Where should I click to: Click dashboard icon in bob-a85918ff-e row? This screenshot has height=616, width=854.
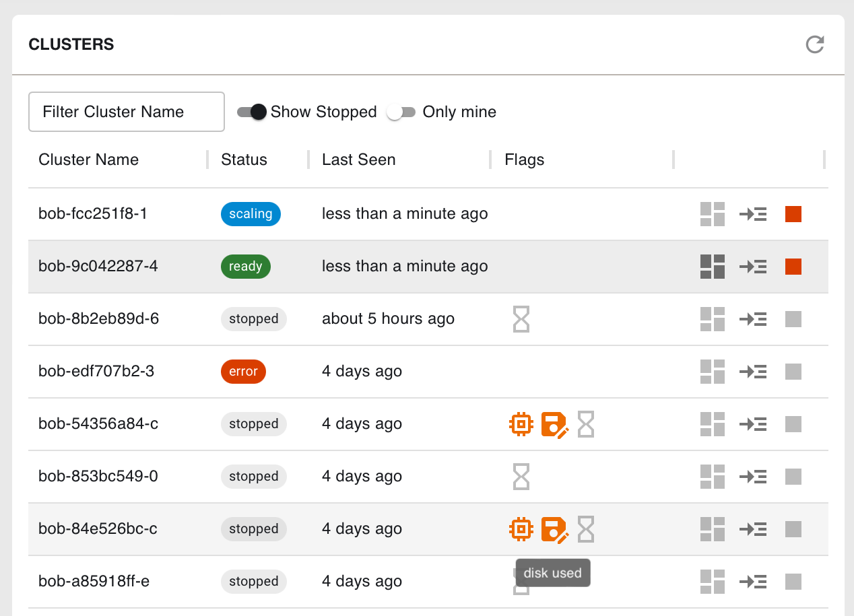pyautogui.click(x=713, y=582)
